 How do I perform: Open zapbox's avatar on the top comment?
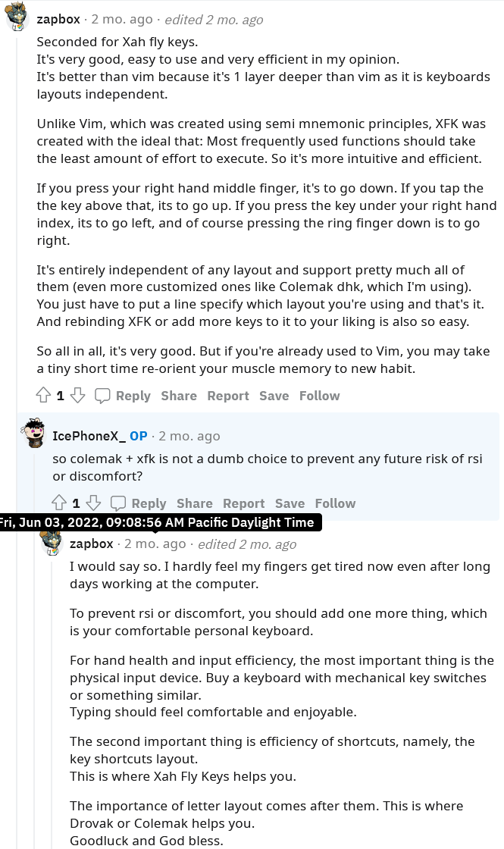pyautogui.click(x=18, y=17)
